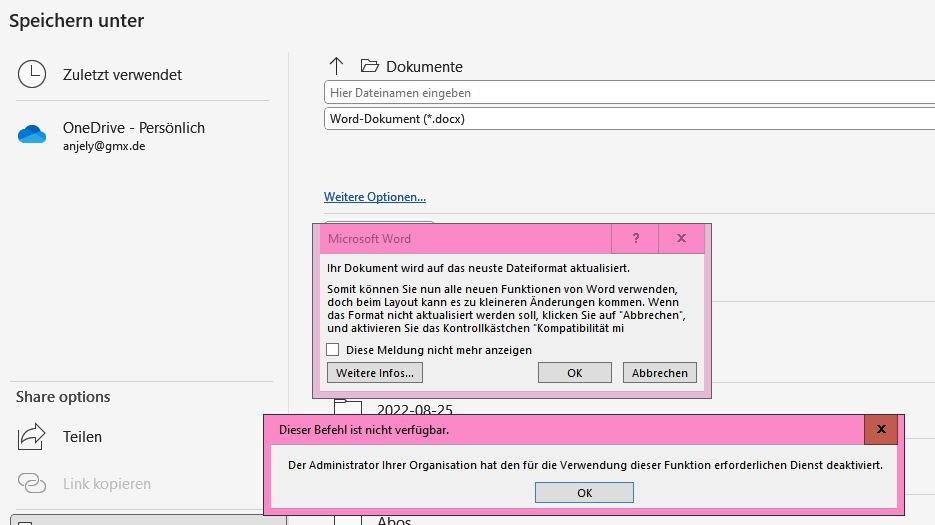Go up one folder with arrow icon
The height and width of the screenshot is (525, 935).
click(x=336, y=66)
